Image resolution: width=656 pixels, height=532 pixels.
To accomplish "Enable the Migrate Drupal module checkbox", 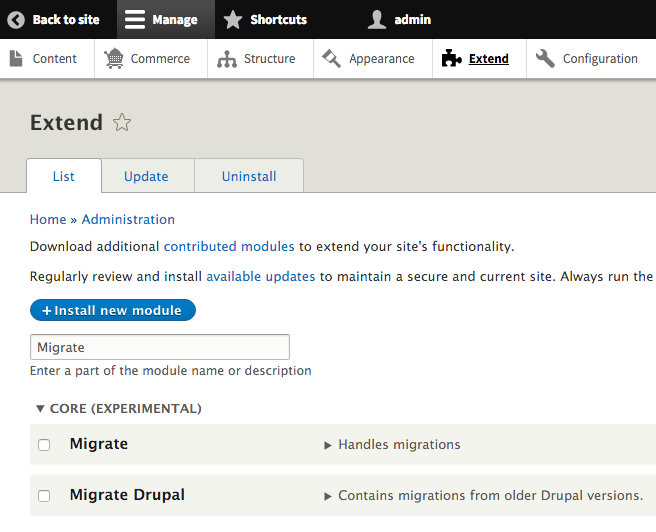I will pos(44,496).
